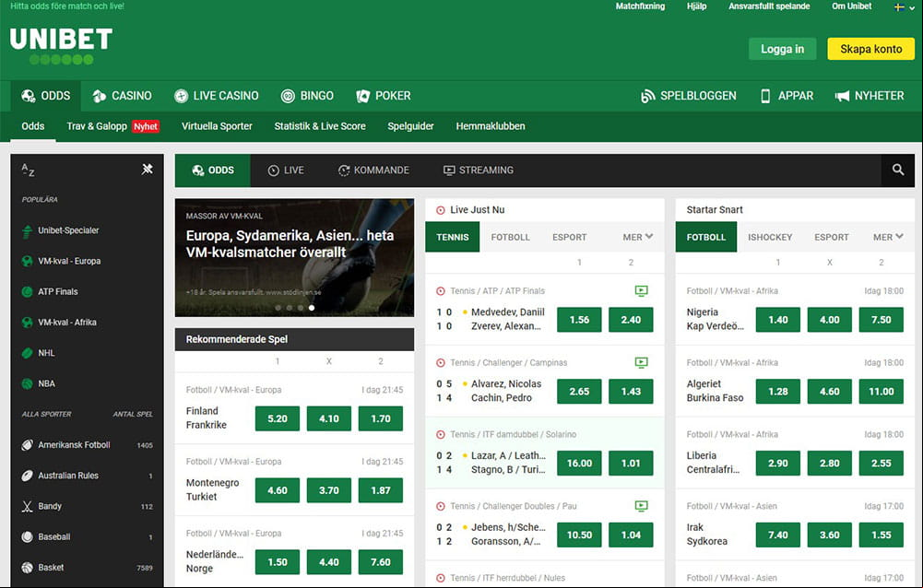Screen dimensions: 923x588
Task: Click the Basket icon in sidebar
Action: pos(27,568)
